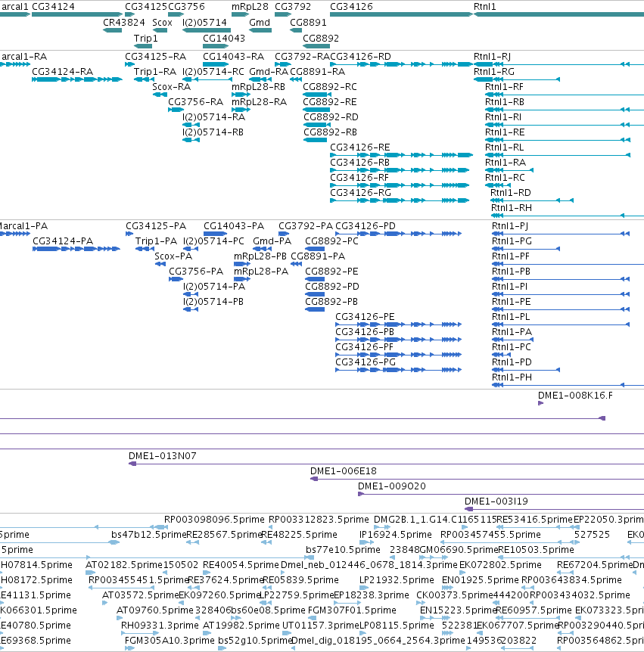Image resolution: width=644 pixels, height=652 pixels.
Task: Select EST EK072802.5prime
Action: tap(500, 565)
